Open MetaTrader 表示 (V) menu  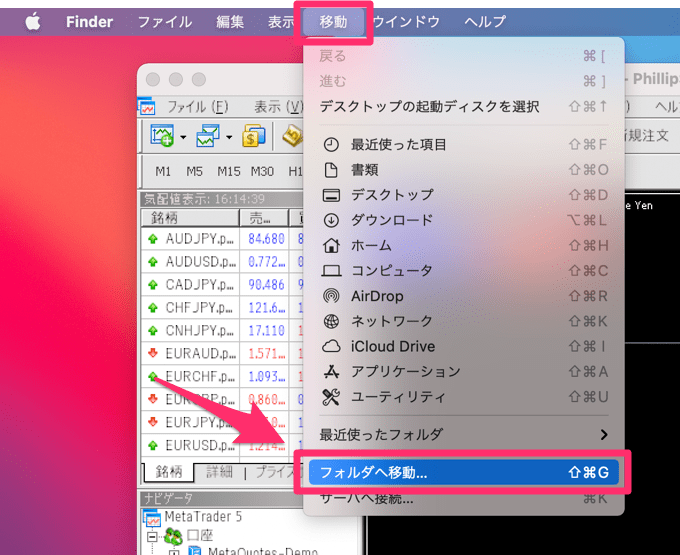coord(278,107)
